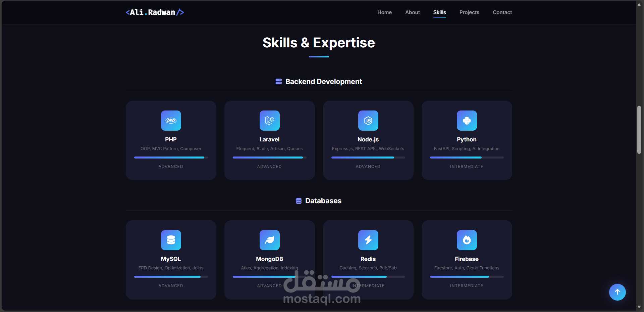The height and width of the screenshot is (312, 644).
Task: Click the Python skill icon
Action: (467, 121)
